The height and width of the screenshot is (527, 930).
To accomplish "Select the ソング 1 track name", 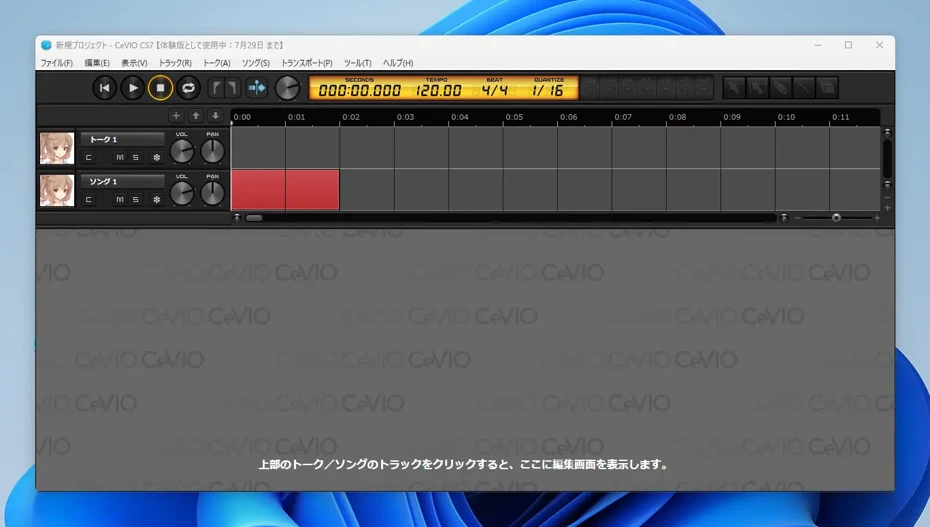I will coord(122,181).
